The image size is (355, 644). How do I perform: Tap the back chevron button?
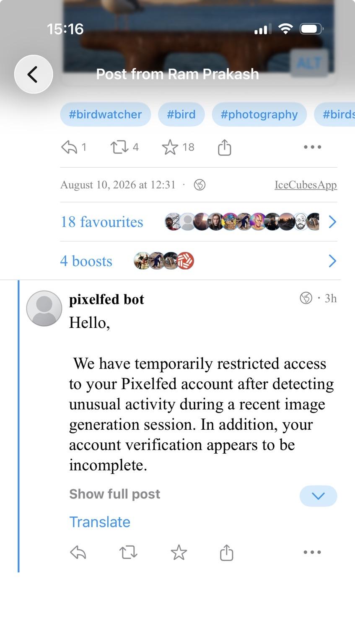34,74
